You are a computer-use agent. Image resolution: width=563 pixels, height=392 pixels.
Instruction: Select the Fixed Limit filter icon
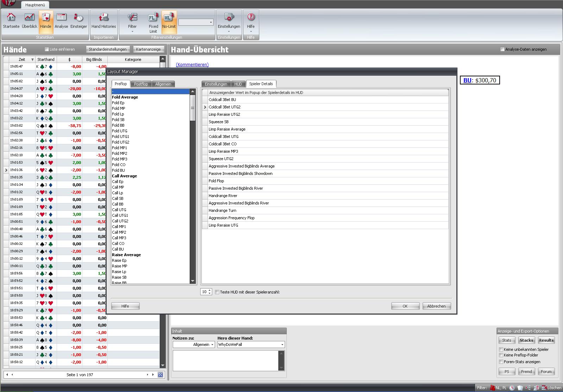point(153,17)
